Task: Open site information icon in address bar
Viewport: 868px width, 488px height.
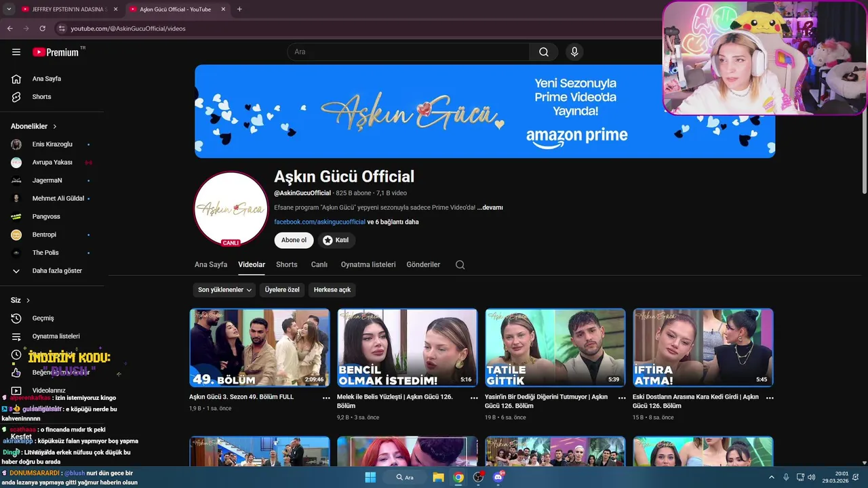Action: (x=62, y=28)
